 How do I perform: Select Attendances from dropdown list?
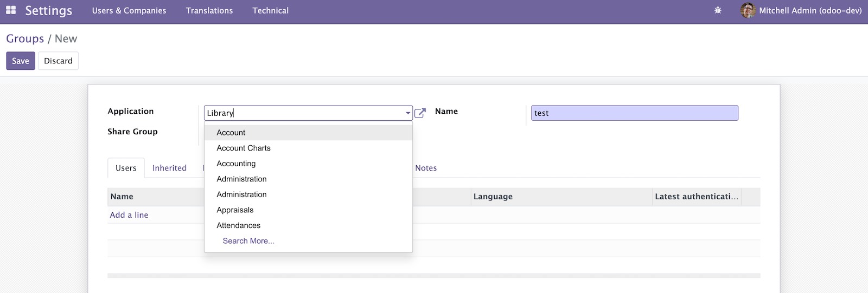point(308,225)
